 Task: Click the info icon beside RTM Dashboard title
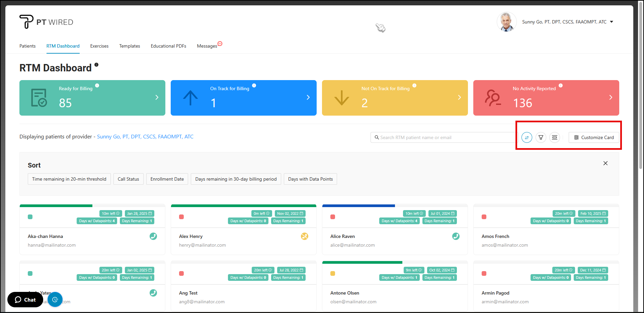[x=96, y=64]
